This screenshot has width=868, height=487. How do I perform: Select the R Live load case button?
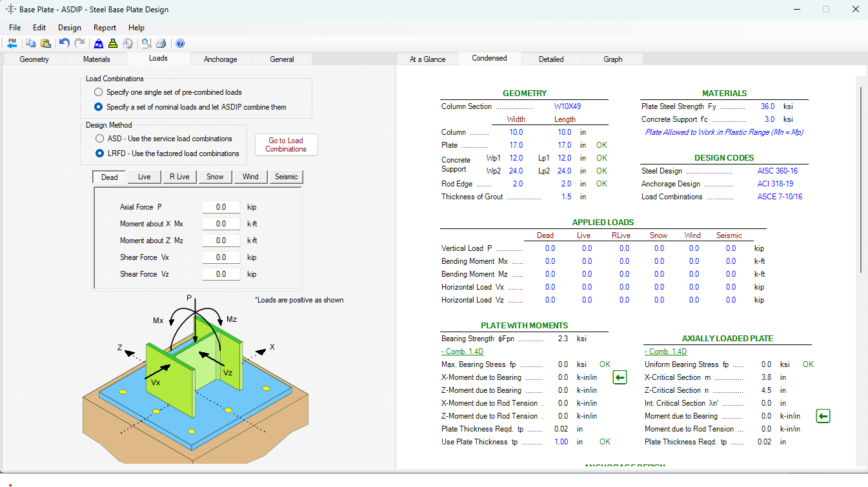coord(180,177)
